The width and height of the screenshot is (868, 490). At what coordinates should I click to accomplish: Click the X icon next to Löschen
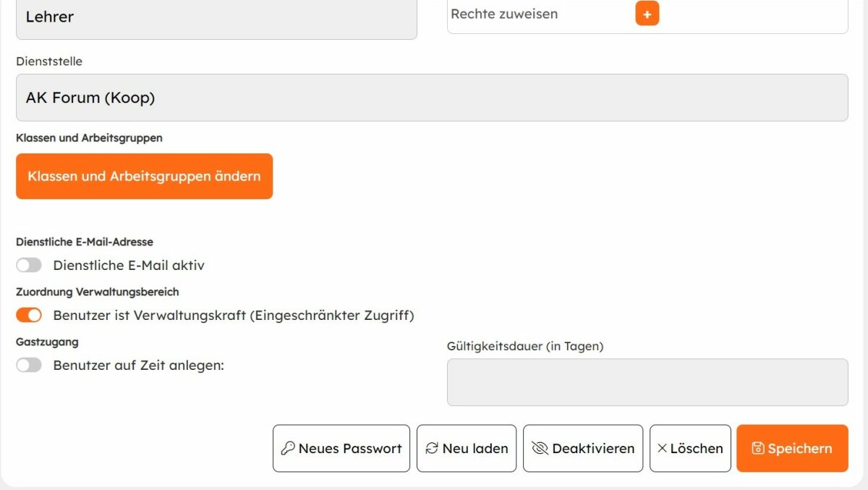[662, 448]
